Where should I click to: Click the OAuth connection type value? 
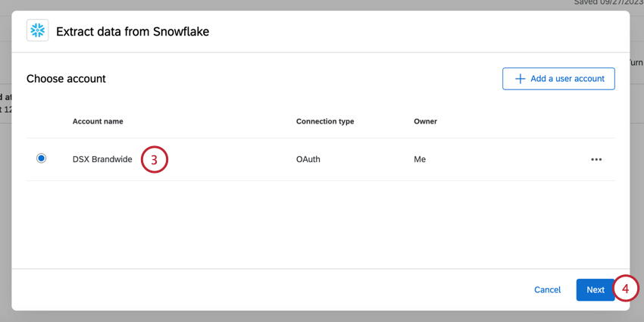click(308, 160)
